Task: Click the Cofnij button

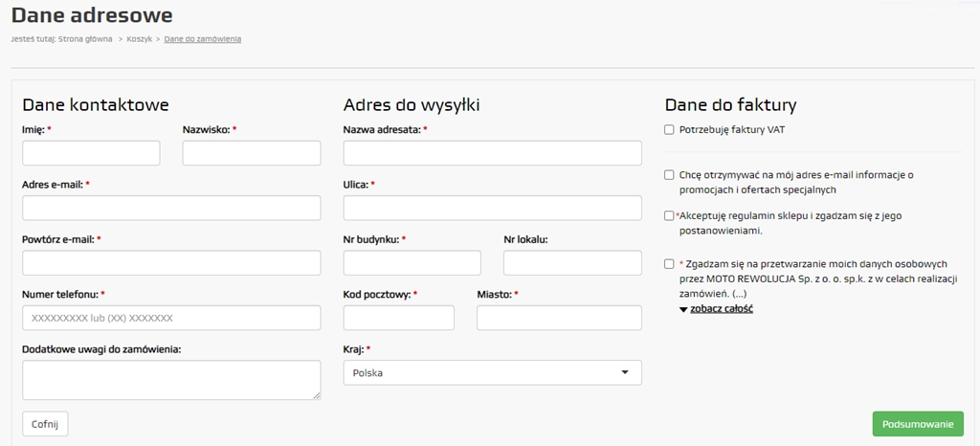Action: [x=45, y=424]
